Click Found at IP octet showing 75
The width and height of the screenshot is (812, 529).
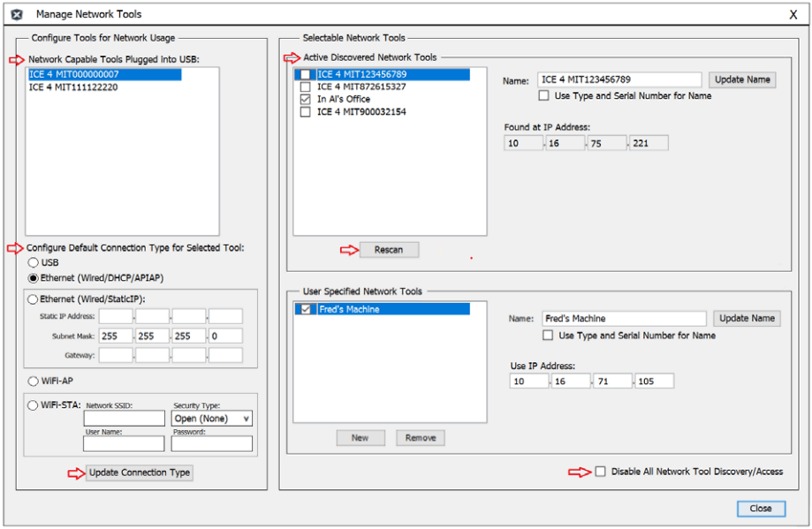click(x=607, y=143)
